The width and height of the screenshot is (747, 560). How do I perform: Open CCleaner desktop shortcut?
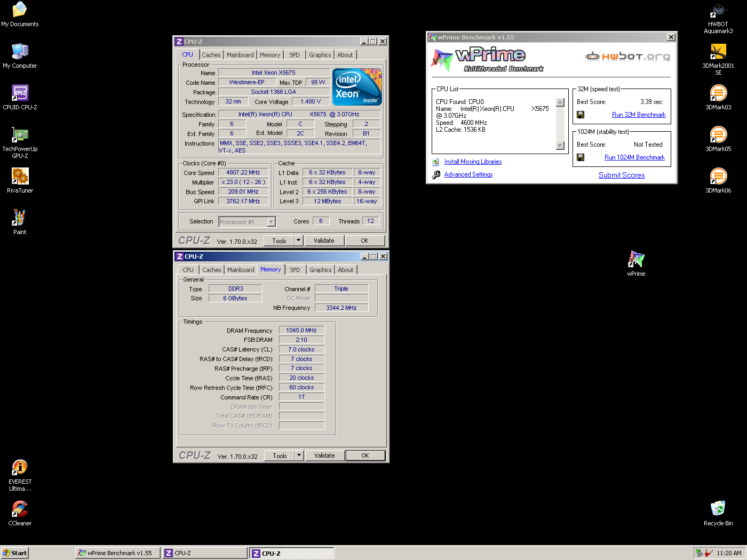pyautogui.click(x=20, y=514)
